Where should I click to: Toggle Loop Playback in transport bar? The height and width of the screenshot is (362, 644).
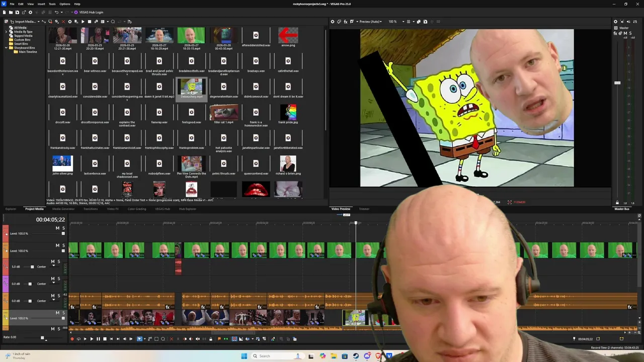(x=78, y=339)
